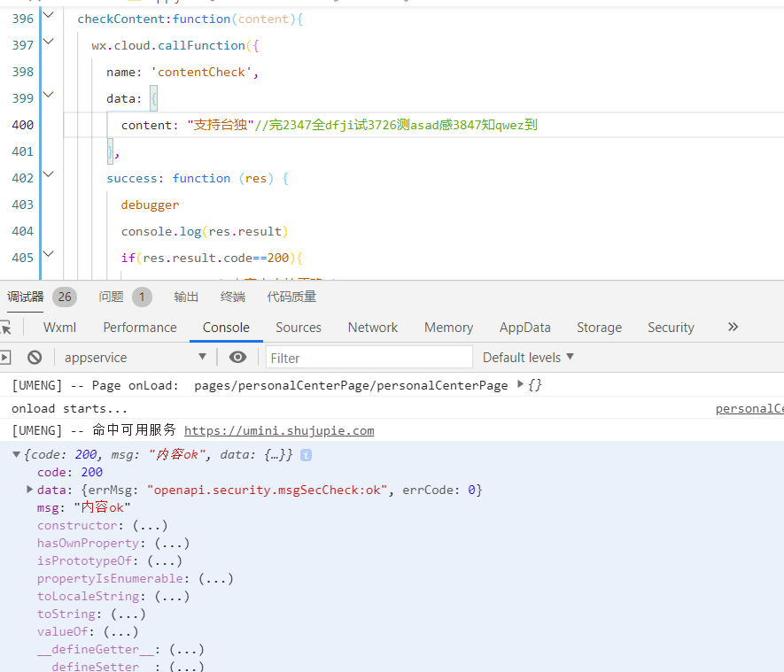Viewport: 784px width, 672px height.
Task: Open the Performance tab
Action: pos(140,328)
